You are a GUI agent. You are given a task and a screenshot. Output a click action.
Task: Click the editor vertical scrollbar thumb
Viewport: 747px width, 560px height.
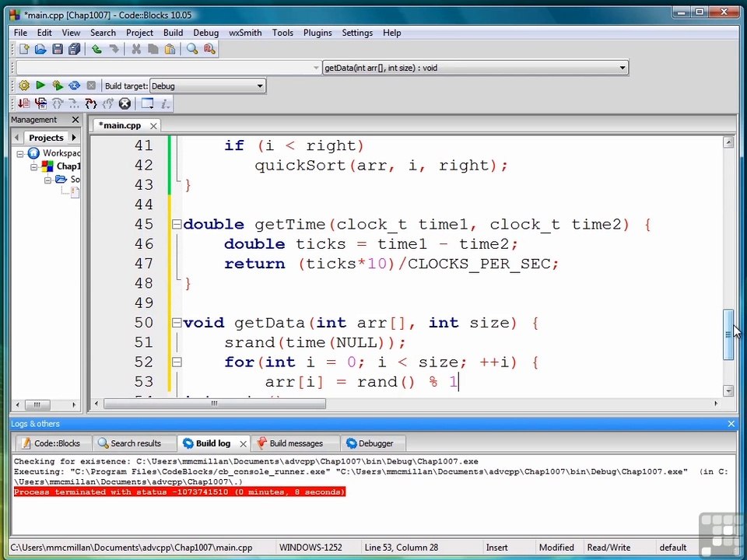(728, 334)
